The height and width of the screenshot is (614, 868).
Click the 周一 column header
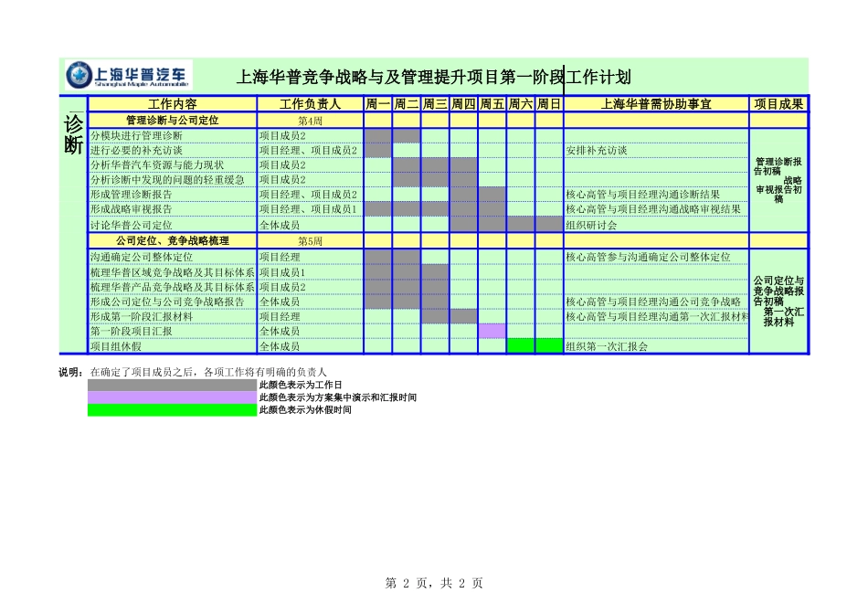pyautogui.click(x=378, y=103)
